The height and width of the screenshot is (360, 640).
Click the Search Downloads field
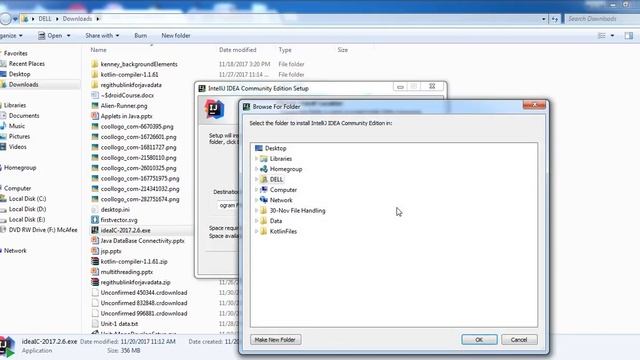pyautogui.click(x=602, y=19)
